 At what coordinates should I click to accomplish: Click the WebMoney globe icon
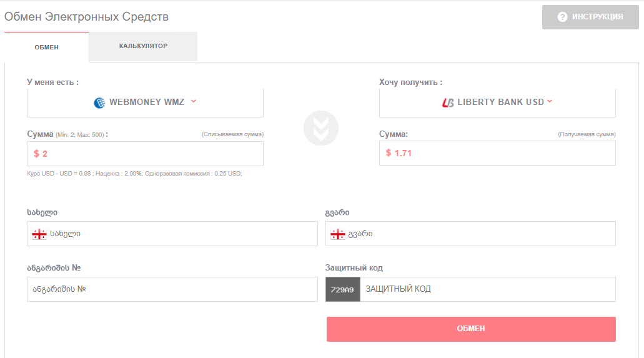(99, 102)
